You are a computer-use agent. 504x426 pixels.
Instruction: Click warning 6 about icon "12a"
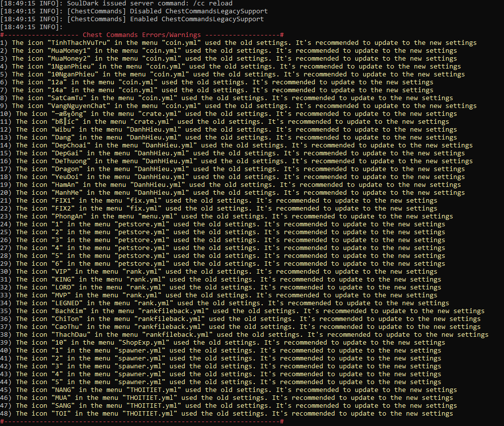[x=217, y=82]
